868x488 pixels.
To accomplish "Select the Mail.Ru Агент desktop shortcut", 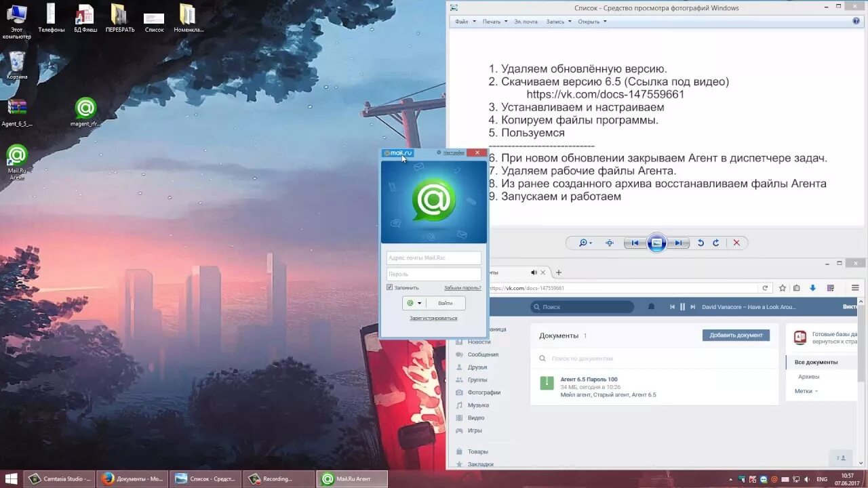I will point(17,162).
